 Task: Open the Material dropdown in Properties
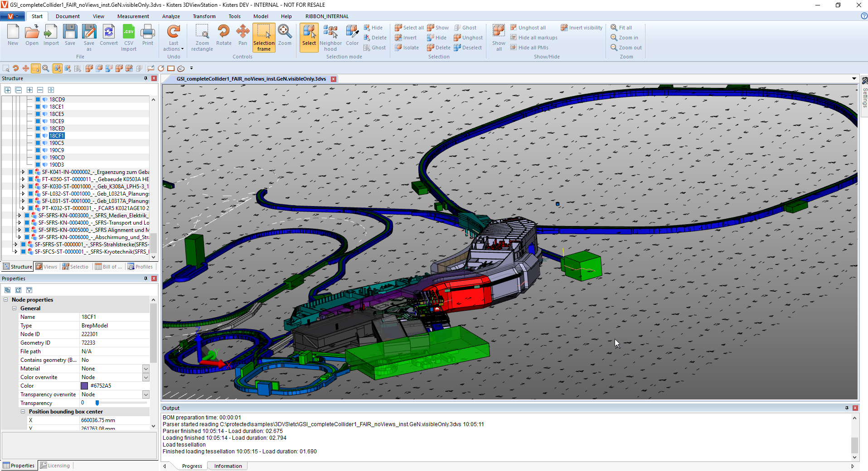[146, 369]
